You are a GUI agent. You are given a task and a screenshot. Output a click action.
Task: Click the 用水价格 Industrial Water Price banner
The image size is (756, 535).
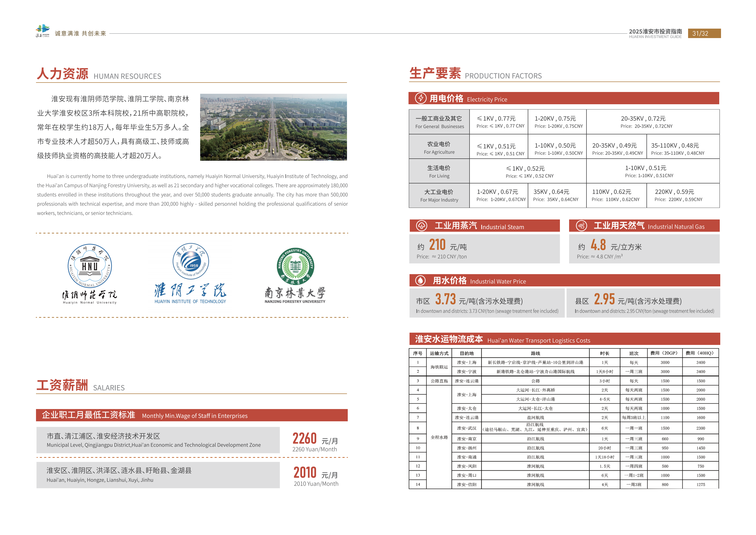pyautogui.click(x=564, y=280)
